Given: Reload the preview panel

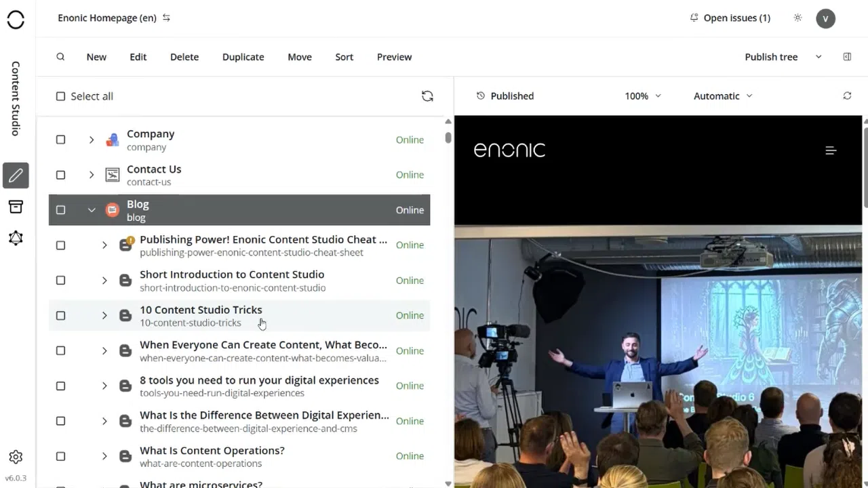Looking at the screenshot, I should tap(847, 96).
